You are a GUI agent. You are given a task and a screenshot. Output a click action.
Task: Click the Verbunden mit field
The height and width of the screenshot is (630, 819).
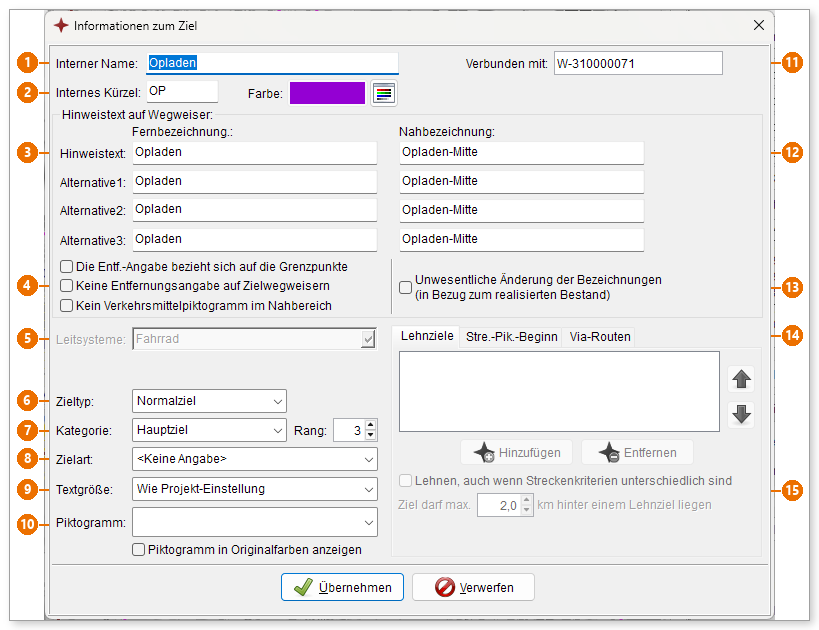638,63
